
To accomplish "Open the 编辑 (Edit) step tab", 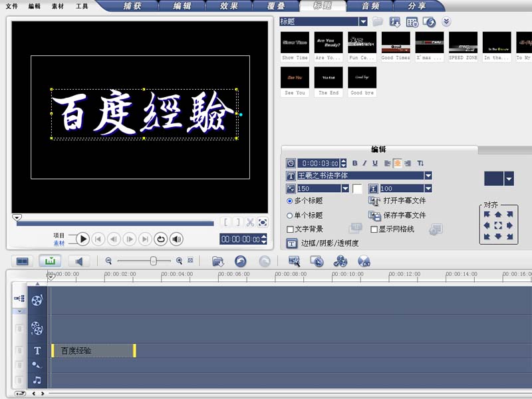I will 182,6.
